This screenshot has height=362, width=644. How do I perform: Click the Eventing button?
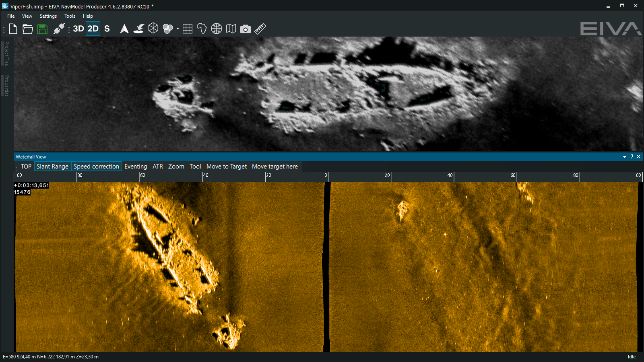coord(136,167)
